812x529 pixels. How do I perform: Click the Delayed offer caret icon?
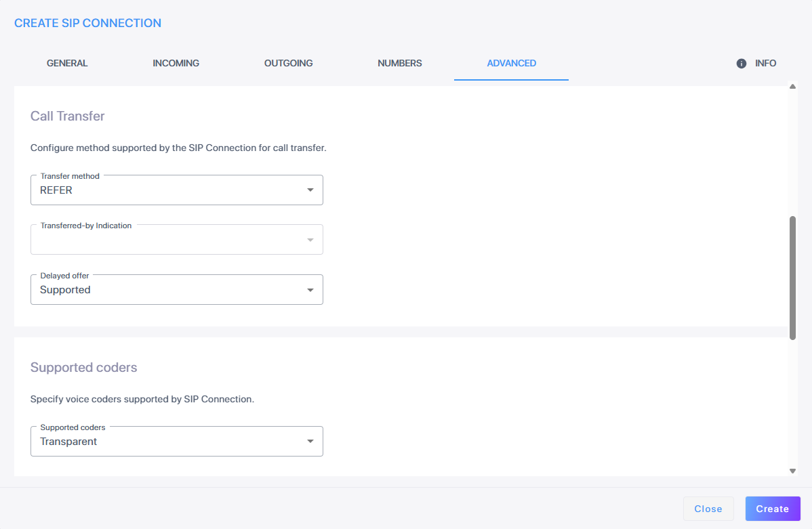tap(310, 290)
